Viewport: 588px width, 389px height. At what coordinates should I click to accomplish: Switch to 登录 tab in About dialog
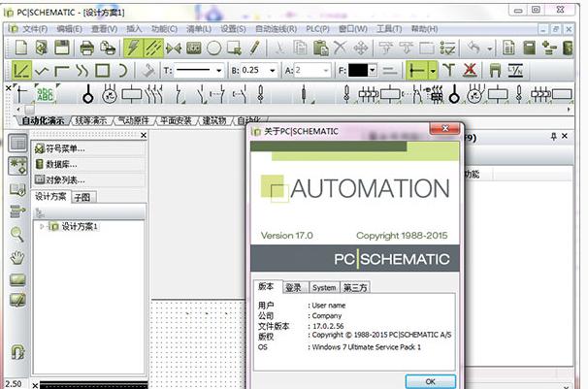point(293,287)
